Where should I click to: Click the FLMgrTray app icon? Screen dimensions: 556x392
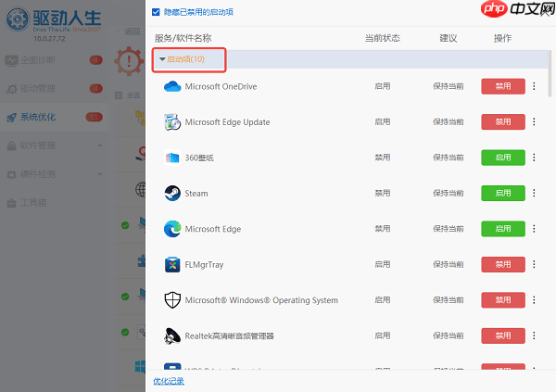(x=172, y=265)
